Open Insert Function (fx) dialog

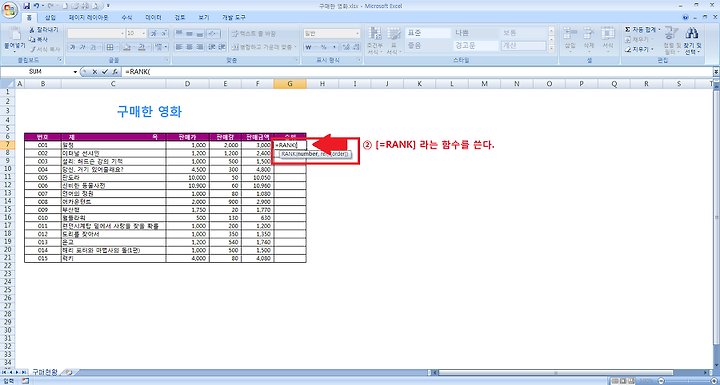tap(114, 72)
